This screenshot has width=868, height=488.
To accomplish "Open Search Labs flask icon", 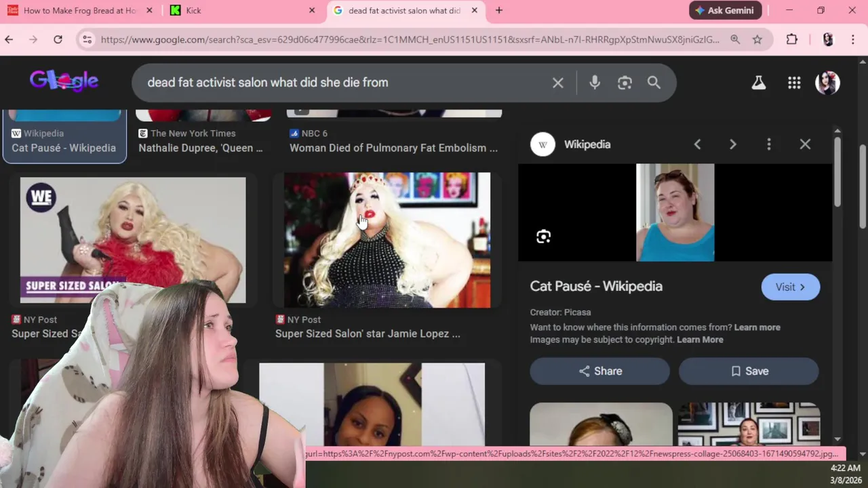I will pos(759,83).
